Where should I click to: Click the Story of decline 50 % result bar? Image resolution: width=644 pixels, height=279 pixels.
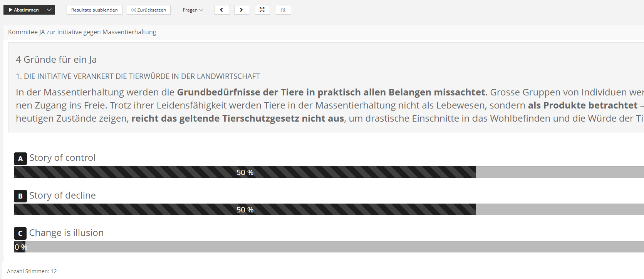[245, 210]
